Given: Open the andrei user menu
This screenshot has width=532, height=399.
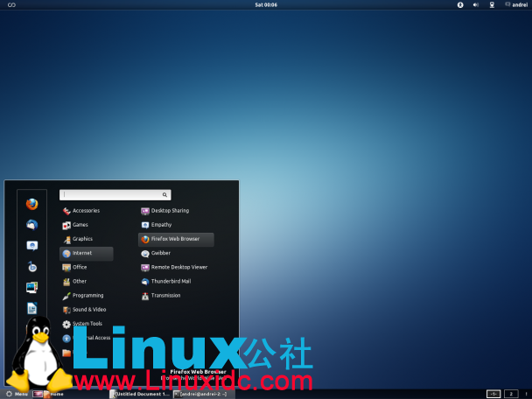Looking at the screenshot, I should pyautogui.click(x=516, y=4).
